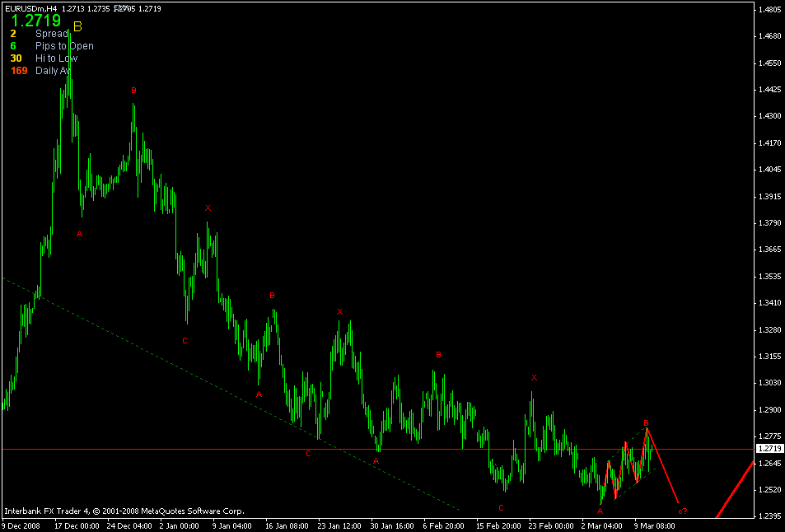Image resolution: width=785 pixels, height=532 pixels.
Task: Select the 1.2719 price tag on right axis
Action: 769,448
